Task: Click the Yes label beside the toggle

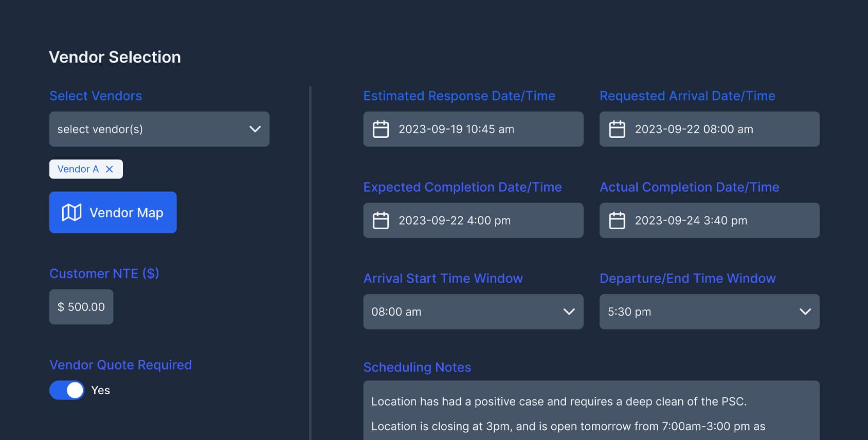Action: (100, 391)
